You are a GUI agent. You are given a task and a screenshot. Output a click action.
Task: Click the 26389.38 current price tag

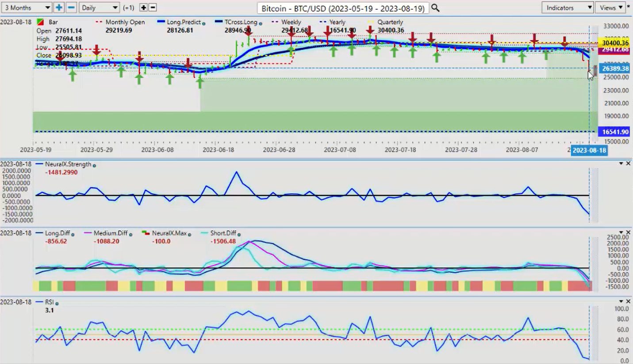coord(614,69)
